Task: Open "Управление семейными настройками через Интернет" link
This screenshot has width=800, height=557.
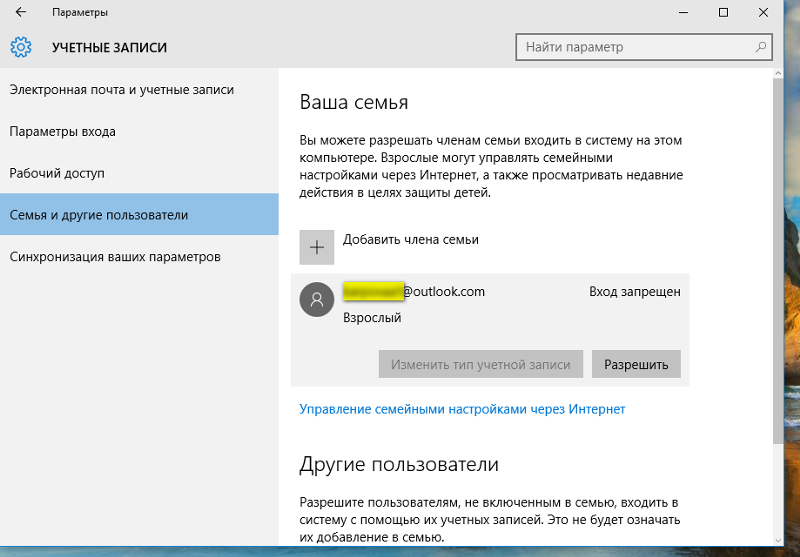Action: (x=462, y=409)
